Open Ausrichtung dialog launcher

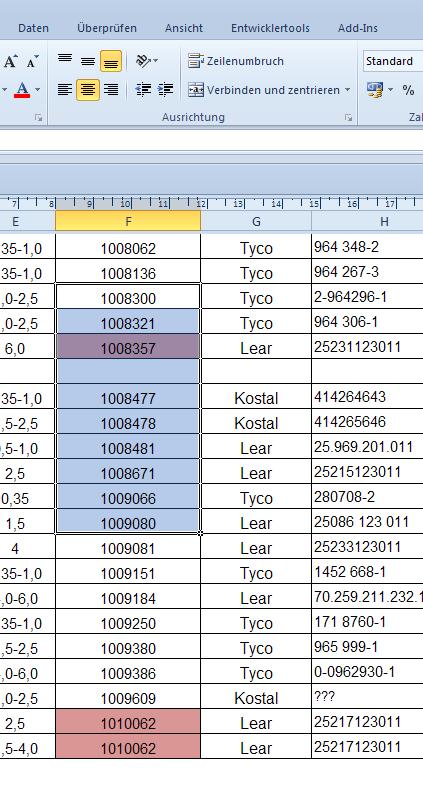pos(348,117)
